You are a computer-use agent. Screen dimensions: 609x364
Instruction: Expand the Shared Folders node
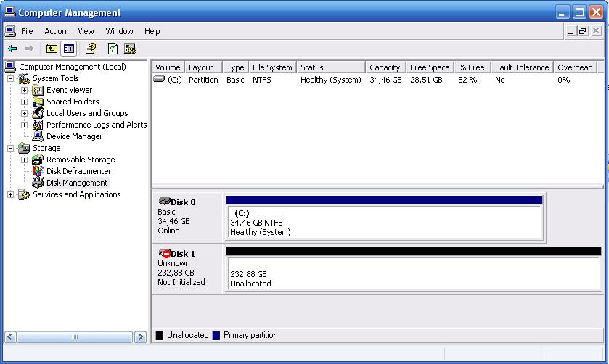[x=24, y=102]
